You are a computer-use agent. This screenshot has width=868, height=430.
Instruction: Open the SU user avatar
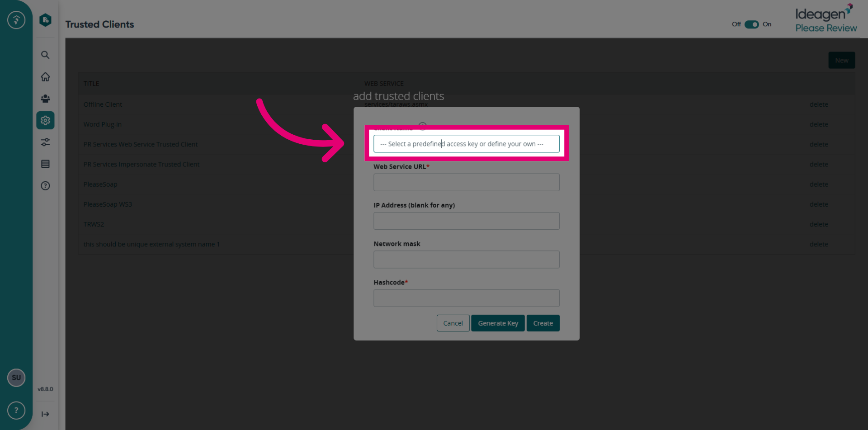tap(16, 378)
